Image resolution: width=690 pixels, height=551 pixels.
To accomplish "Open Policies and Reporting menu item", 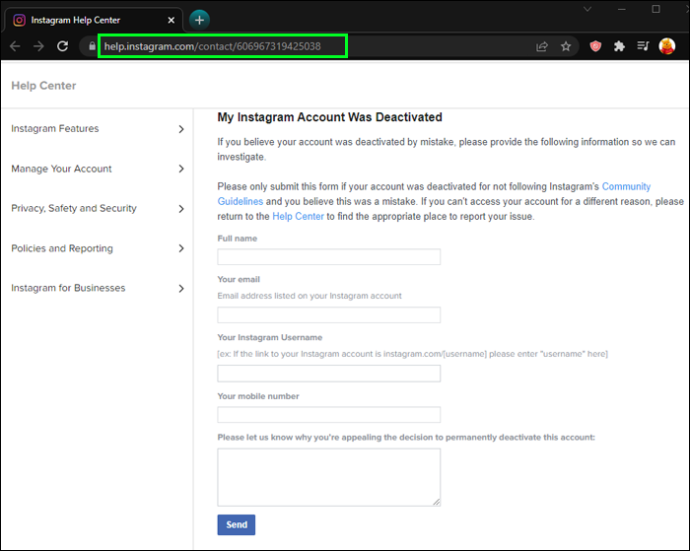I will [62, 248].
